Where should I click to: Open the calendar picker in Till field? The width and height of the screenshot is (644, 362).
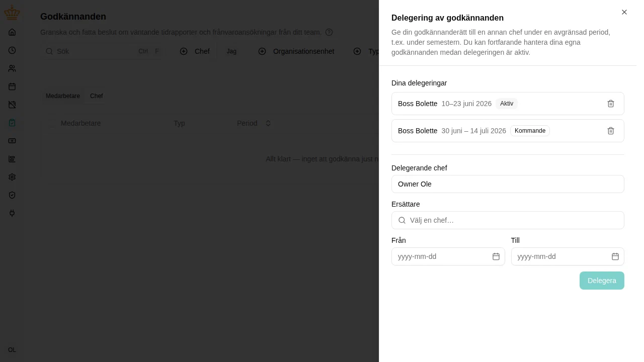615,256
